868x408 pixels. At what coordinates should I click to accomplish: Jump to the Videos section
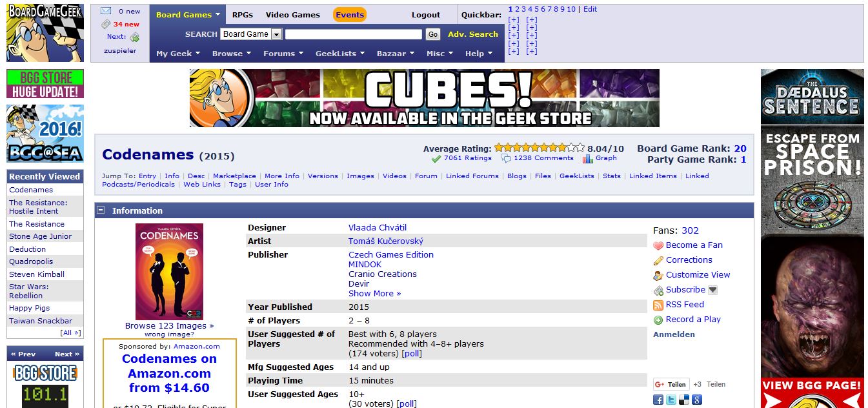(394, 176)
